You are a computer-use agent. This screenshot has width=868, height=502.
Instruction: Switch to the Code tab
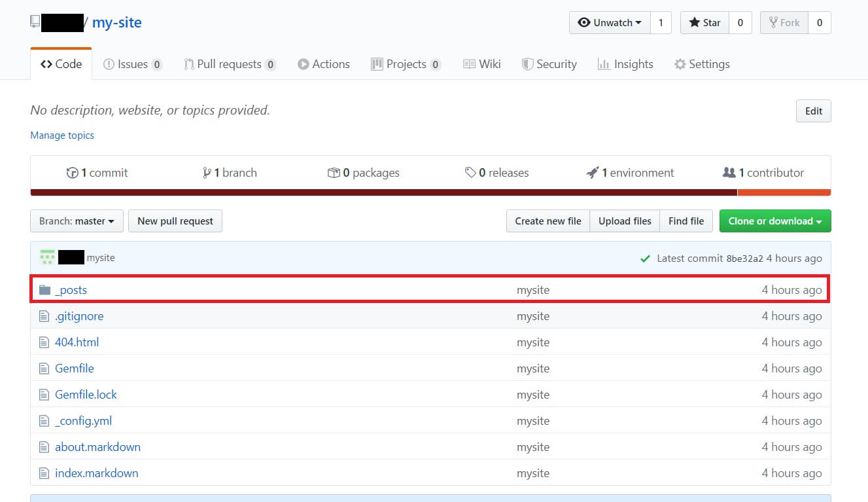[61, 64]
